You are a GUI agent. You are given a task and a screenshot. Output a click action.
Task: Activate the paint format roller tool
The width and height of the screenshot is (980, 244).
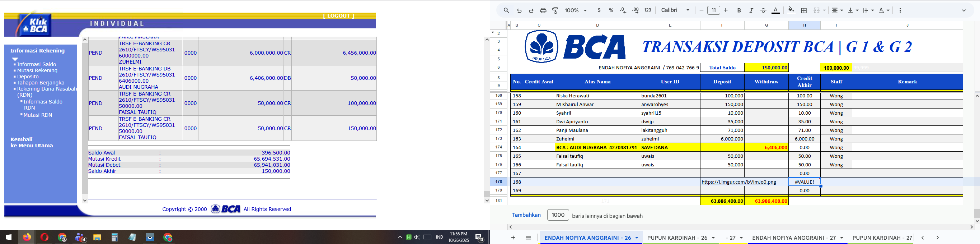coord(555,10)
